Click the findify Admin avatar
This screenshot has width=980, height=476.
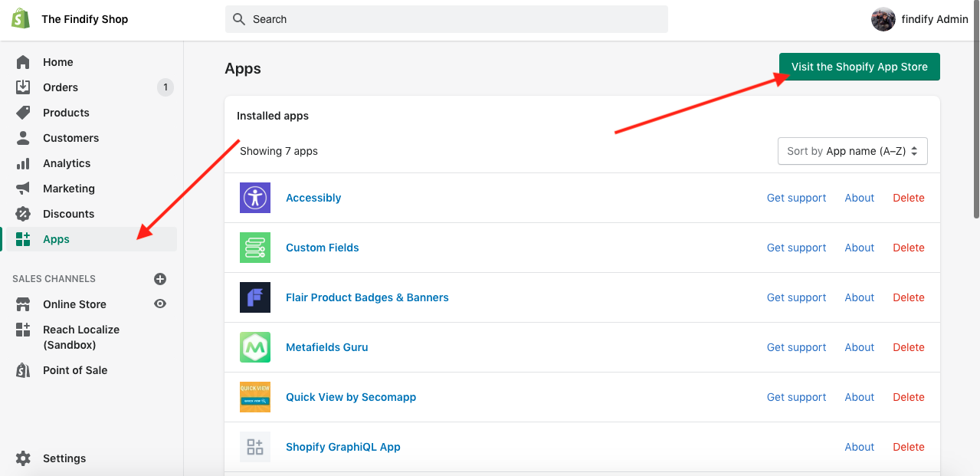click(883, 19)
